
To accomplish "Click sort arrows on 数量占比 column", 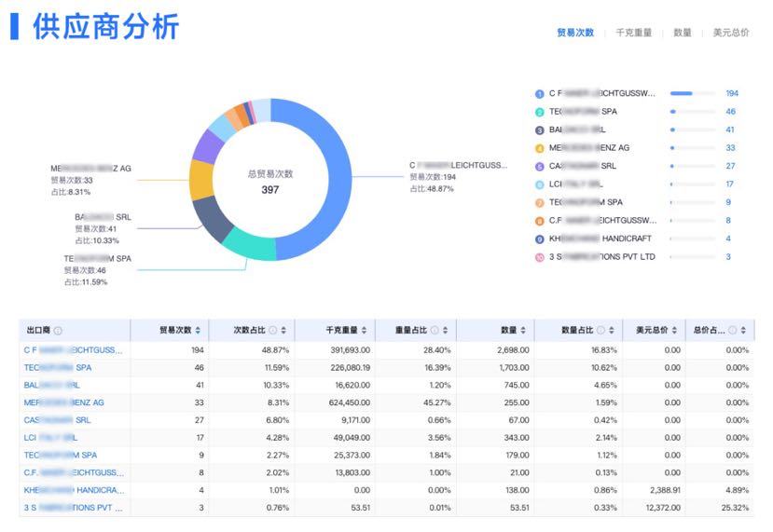I will [x=614, y=331].
